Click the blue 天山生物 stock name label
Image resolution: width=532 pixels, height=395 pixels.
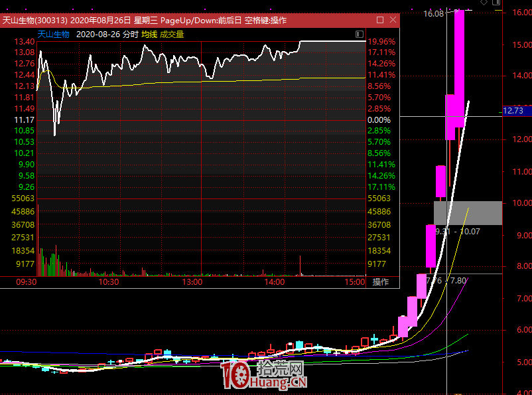pos(53,35)
